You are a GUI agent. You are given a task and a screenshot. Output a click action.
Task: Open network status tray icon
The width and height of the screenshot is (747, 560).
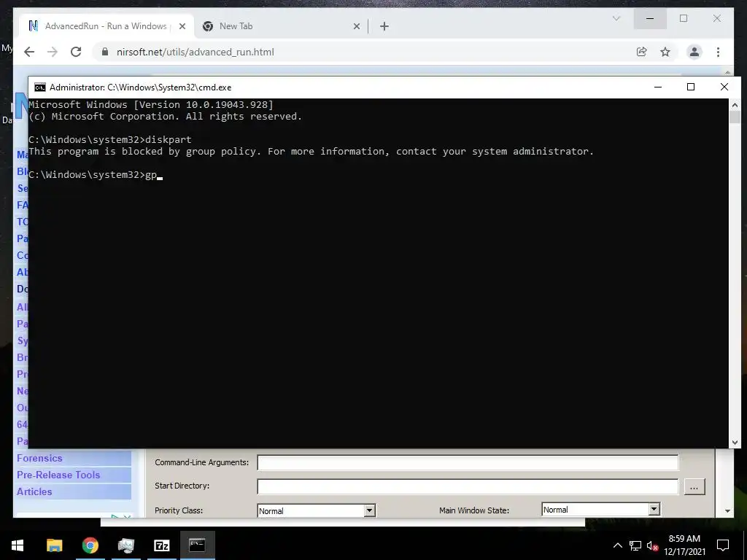635,545
